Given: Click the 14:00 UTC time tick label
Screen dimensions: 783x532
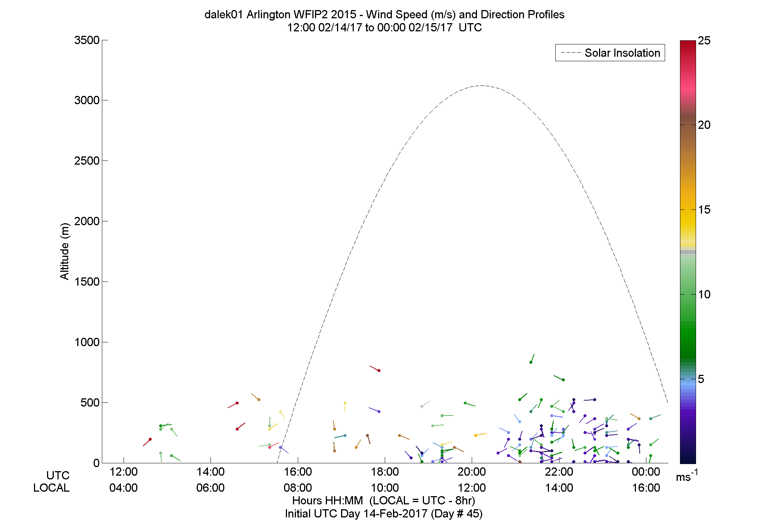Looking at the screenshot, I should coord(210,472).
